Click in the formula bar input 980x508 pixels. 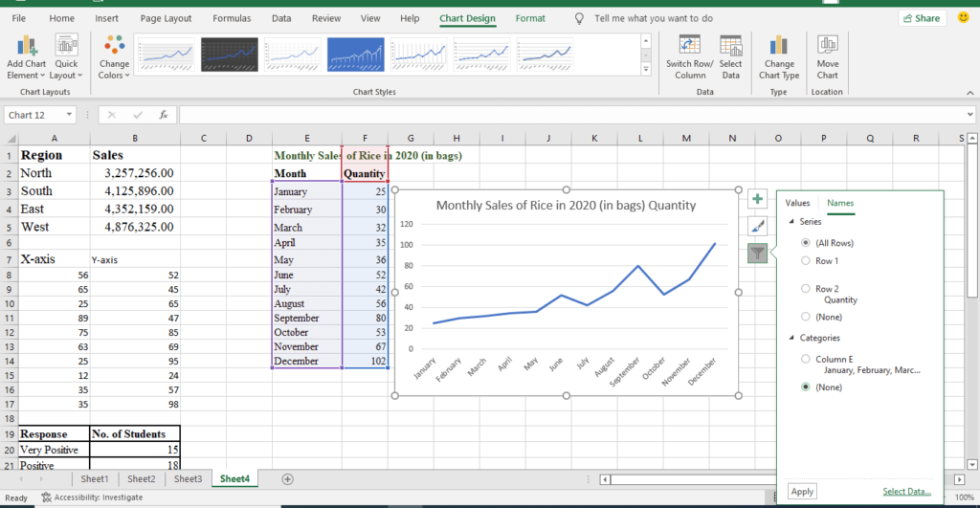[x=572, y=115]
